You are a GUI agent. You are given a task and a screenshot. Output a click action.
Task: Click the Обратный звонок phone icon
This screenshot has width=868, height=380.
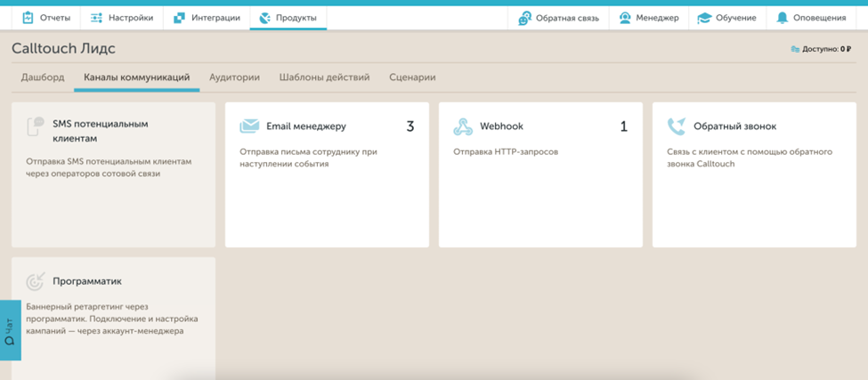[677, 126]
